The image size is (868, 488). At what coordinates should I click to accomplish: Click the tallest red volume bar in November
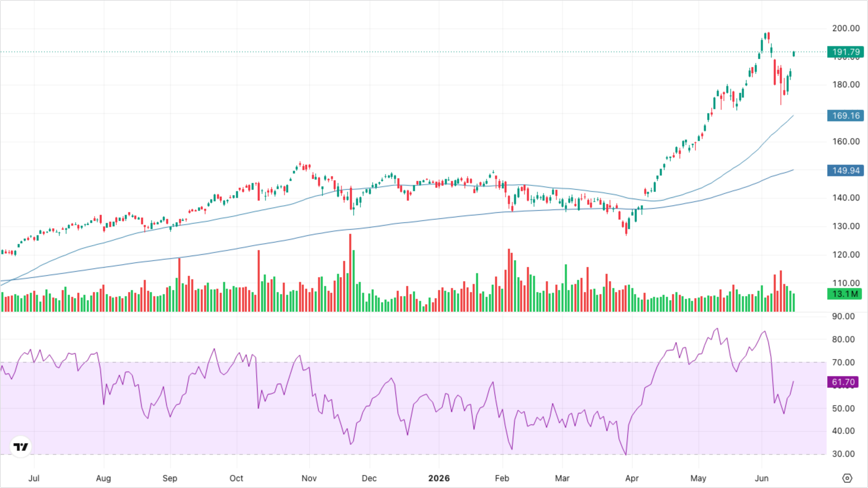350,273
